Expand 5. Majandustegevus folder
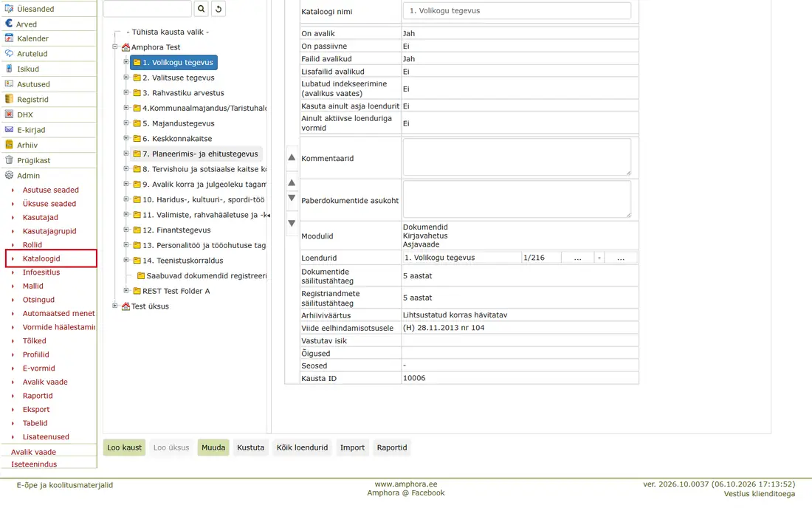The image size is (812, 508). [125, 123]
